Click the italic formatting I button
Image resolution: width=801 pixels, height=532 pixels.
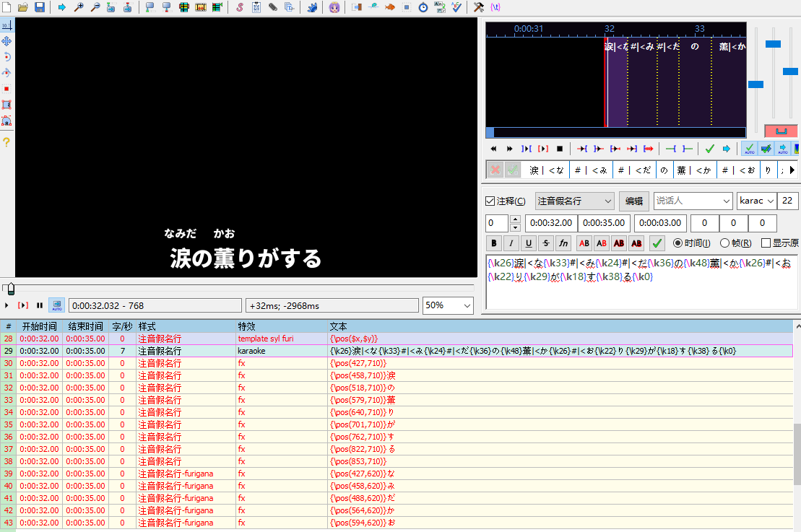[x=511, y=243]
